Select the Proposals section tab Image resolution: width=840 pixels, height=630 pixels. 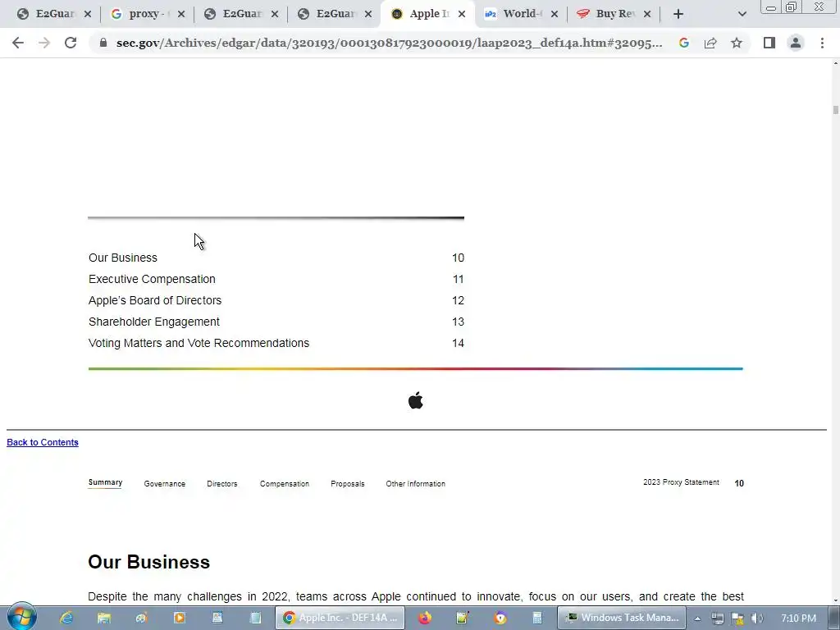(347, 484)
